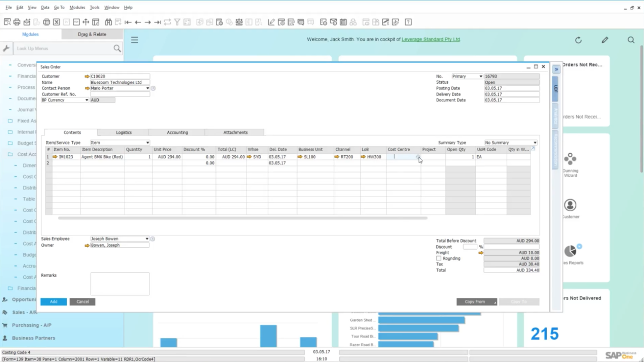Go to Last Data Record
The height and width of the screenshot is (362, 644).
[x=157, y=22]
